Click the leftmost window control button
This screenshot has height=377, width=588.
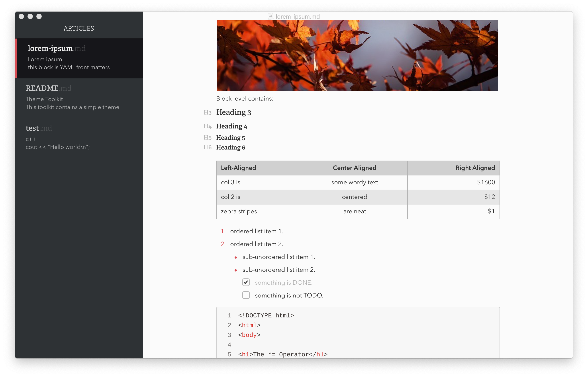(21, 16)
